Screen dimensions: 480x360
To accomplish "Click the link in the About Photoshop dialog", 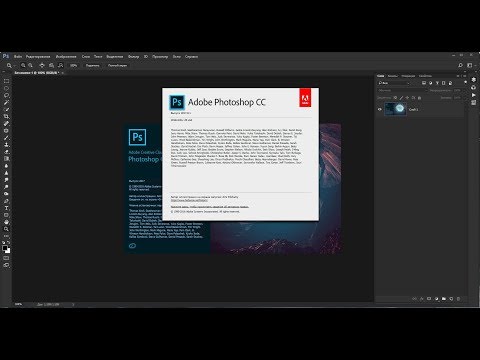I will [x=189, y=200].
